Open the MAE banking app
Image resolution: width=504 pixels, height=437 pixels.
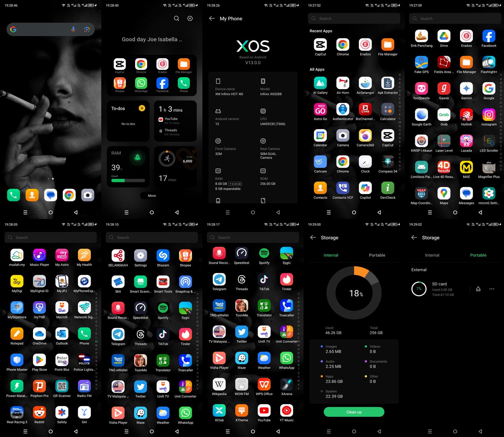(x=466, y=167)
